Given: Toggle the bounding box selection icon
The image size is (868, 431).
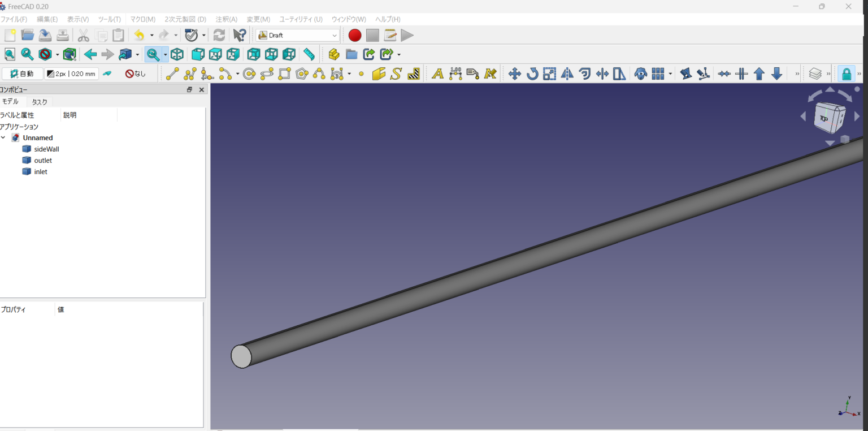Looking at the screenshot, I should point(70,54).
